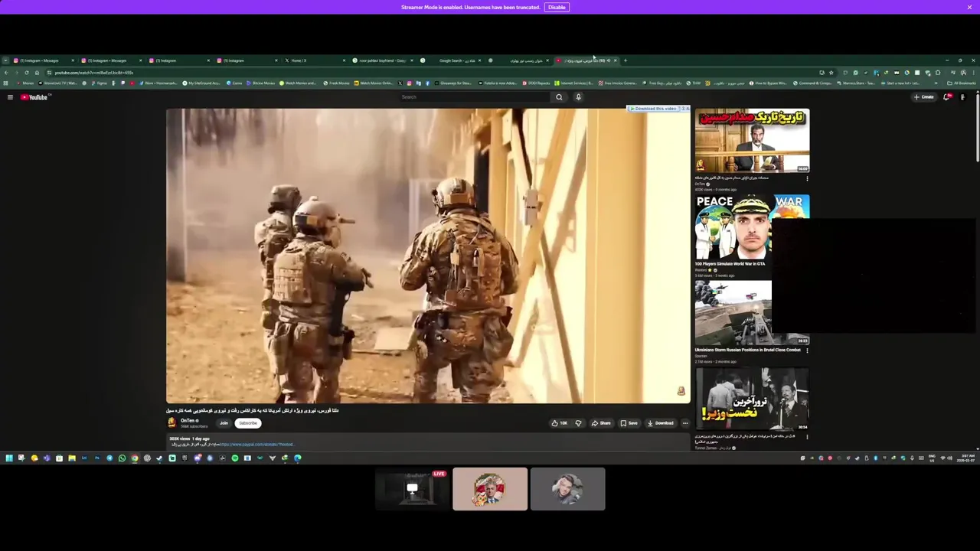Open the Windows Start button

[x=9, y=458]
